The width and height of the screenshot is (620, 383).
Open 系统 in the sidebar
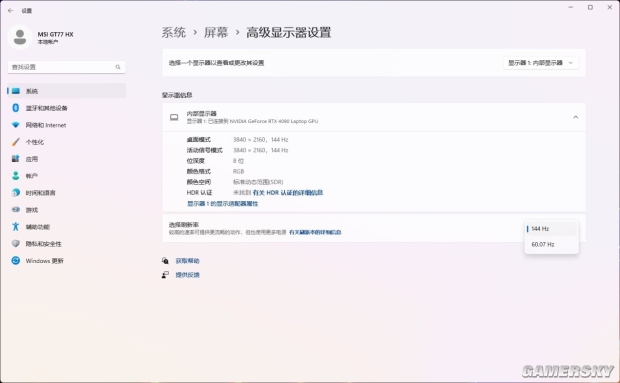tap(66, 91)
